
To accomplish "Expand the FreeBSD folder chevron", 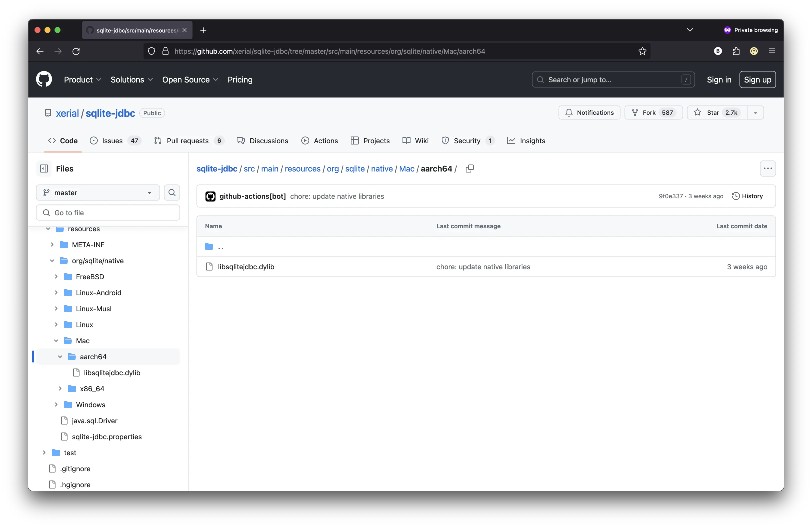I will (56, 276).
